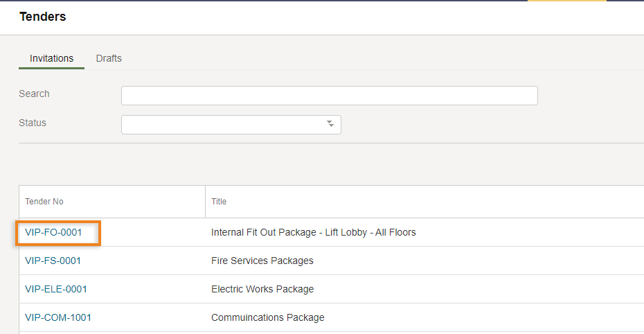The image size is (644, 334).
Task: Switch to the Drafts tab
Action: [109, 58]
